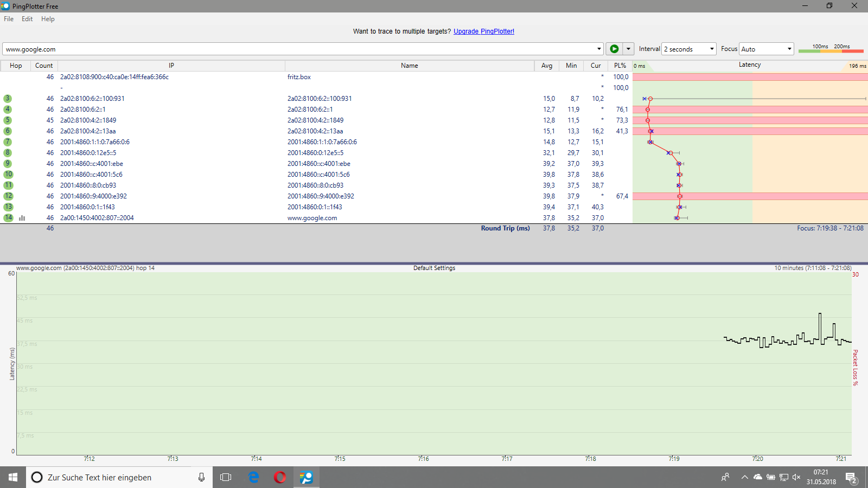
Task: Select the hop 10 badge
Action: [x=8, y=175]
